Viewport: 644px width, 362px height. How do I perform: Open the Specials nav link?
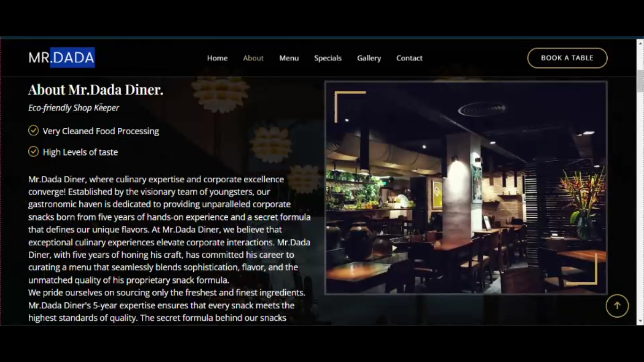pos(328,58)
